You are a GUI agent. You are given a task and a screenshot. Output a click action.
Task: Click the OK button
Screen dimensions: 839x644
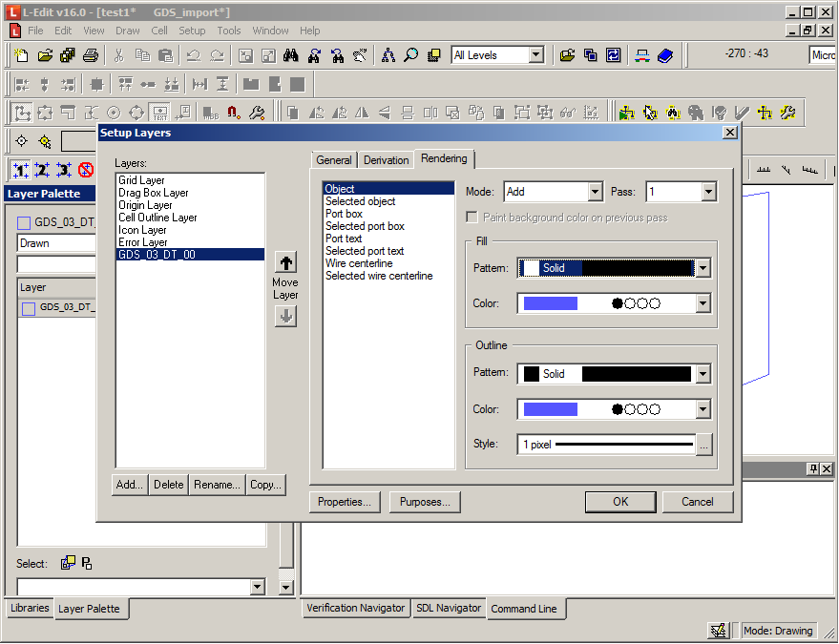(620, 502)
